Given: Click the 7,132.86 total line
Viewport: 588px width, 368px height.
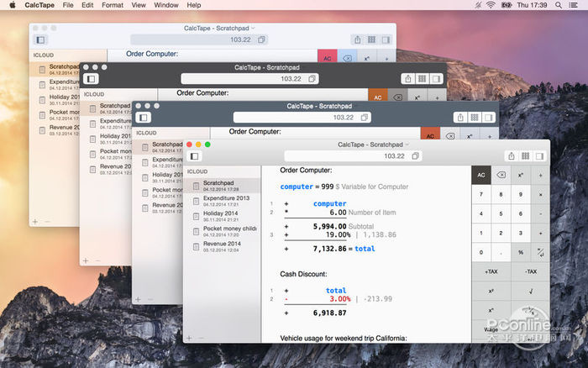Looking at the screenshot, I should [329, 249].
